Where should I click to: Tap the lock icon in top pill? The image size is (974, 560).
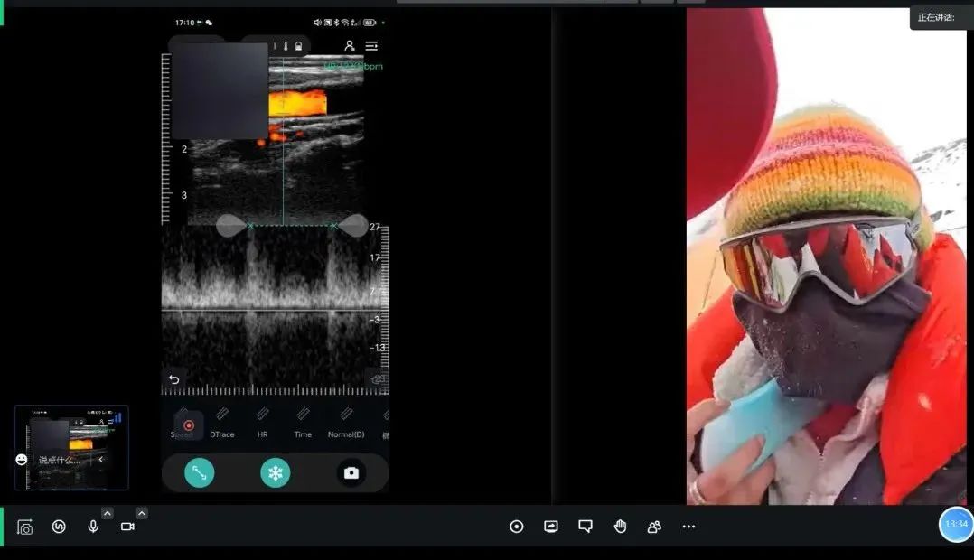click(299, 46)
